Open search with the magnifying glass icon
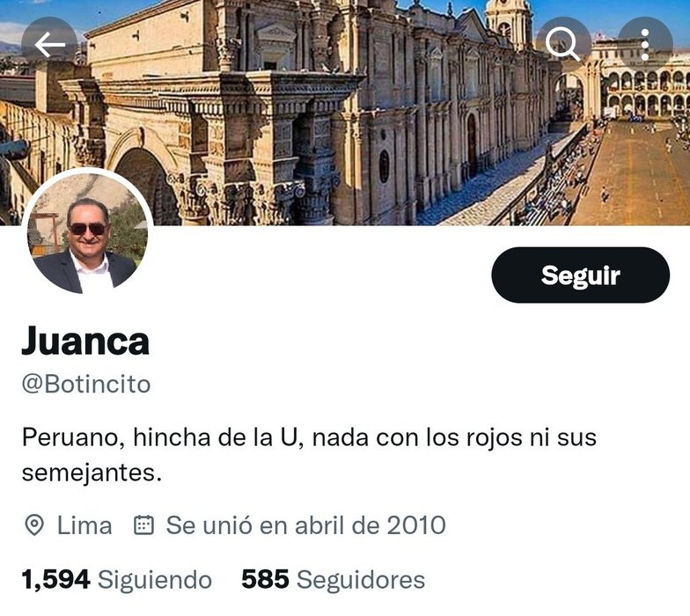690x616 pixels. pos(563,44)
